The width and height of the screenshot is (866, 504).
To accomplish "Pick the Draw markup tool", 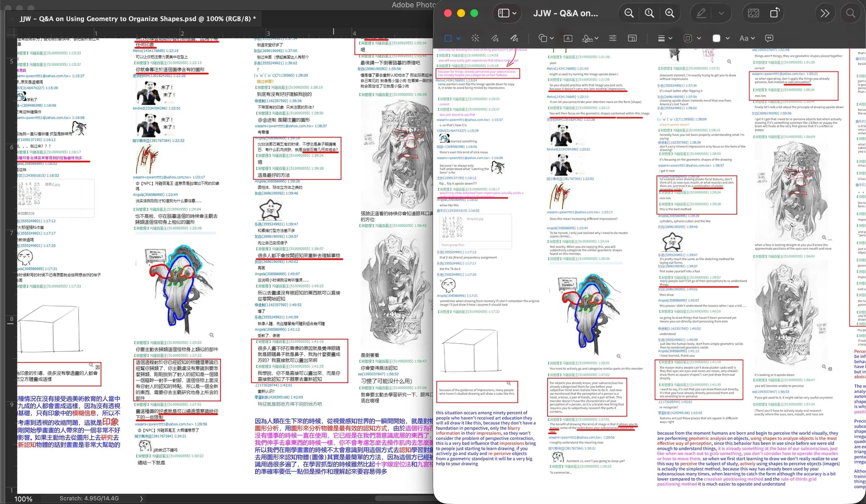I will [514, 38].
